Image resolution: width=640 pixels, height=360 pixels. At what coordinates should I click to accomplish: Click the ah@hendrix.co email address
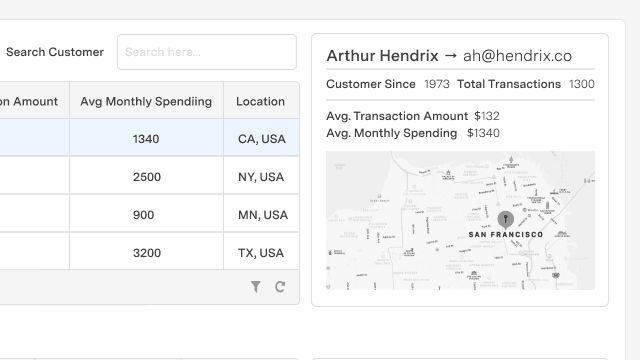click(517, 56)
